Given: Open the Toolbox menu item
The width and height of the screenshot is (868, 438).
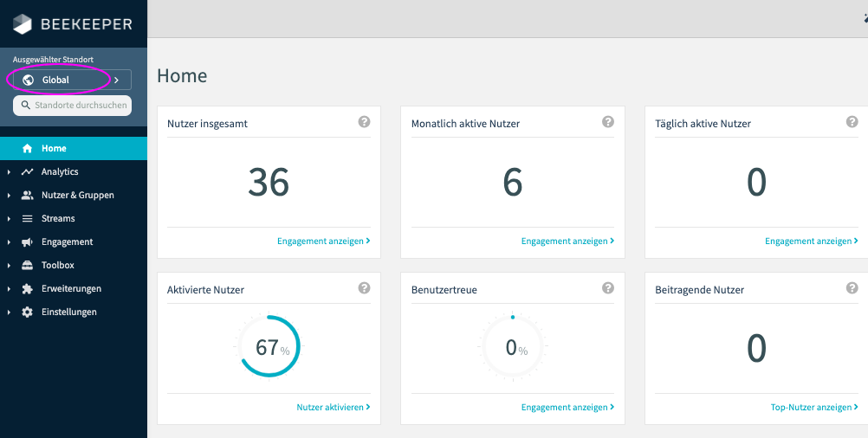Looking at the screenshot, I should (58, 266).
